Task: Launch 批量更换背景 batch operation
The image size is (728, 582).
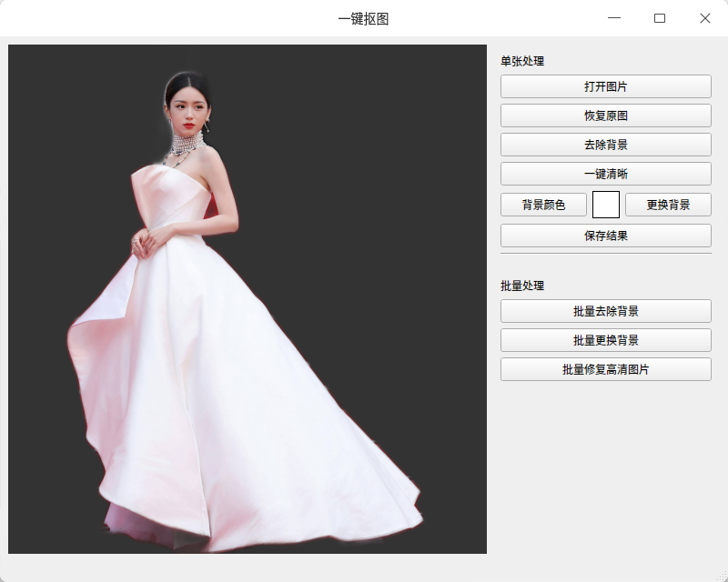Action: [x=605, y=340]
